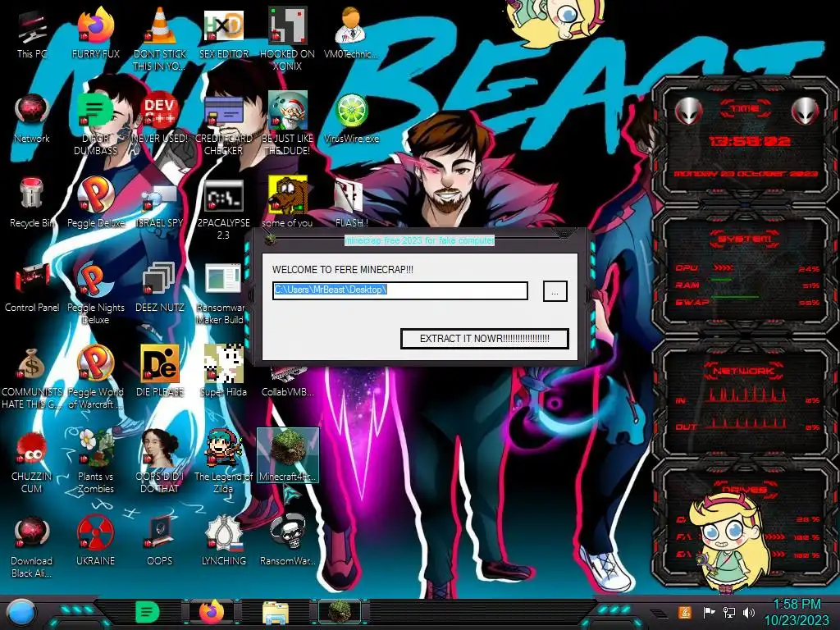The height and width of the screenshot is (630, 840).
Task: Click the WELCOME TO FERE MINECRAP text
Action: [343, 269]
